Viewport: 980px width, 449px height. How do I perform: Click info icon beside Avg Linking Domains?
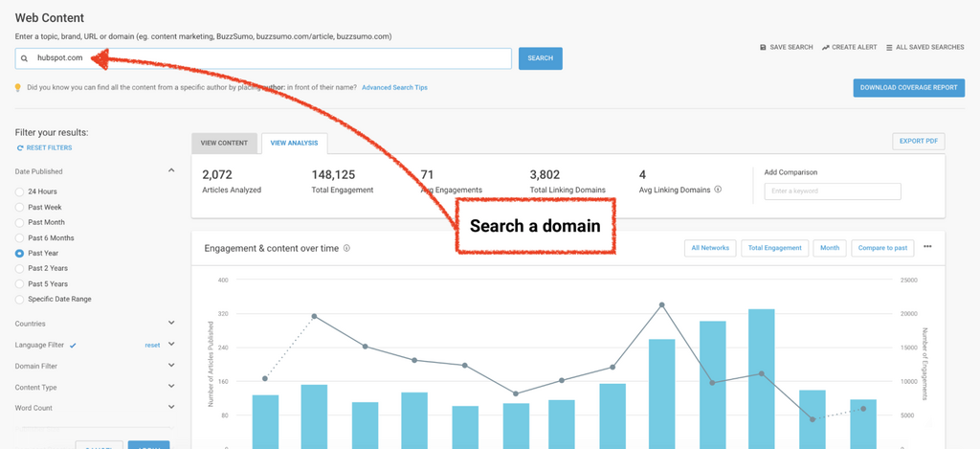(x=718, y=190)
